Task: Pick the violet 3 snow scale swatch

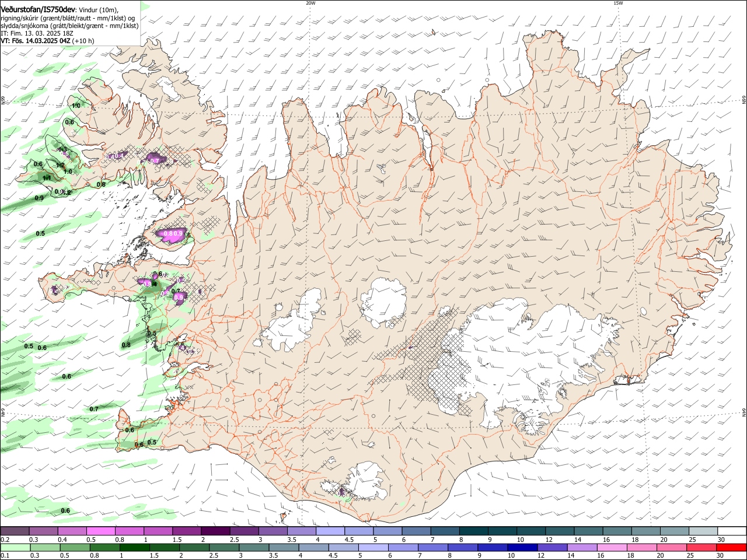Action: pos(273,531)
